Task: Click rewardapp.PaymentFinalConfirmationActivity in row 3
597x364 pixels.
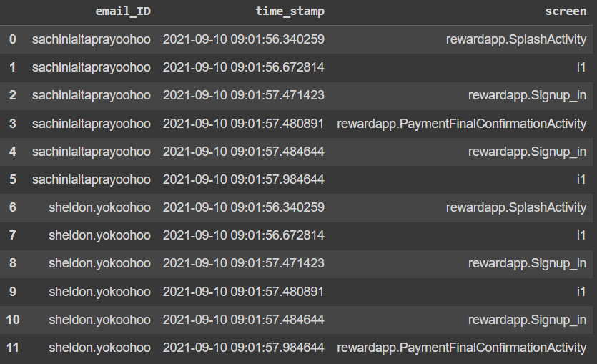Action: coord(462,124)
